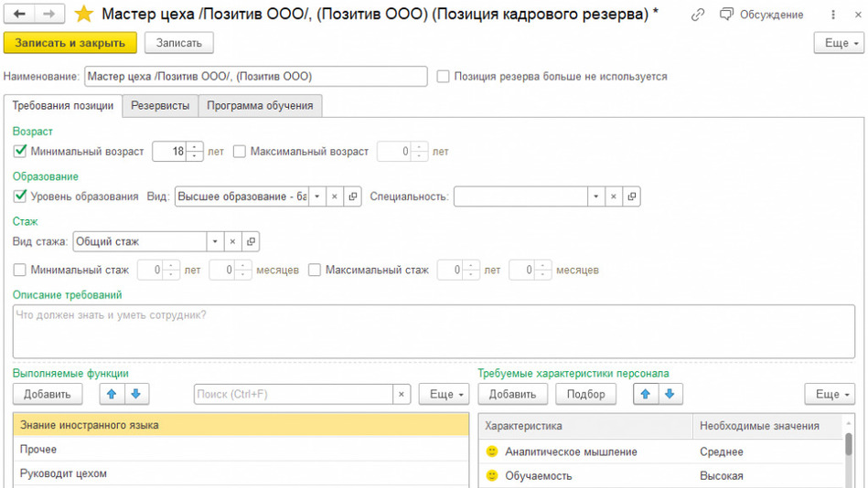Uncheck Минимальный возраст checkbox
868x488 pixels.
20,152
